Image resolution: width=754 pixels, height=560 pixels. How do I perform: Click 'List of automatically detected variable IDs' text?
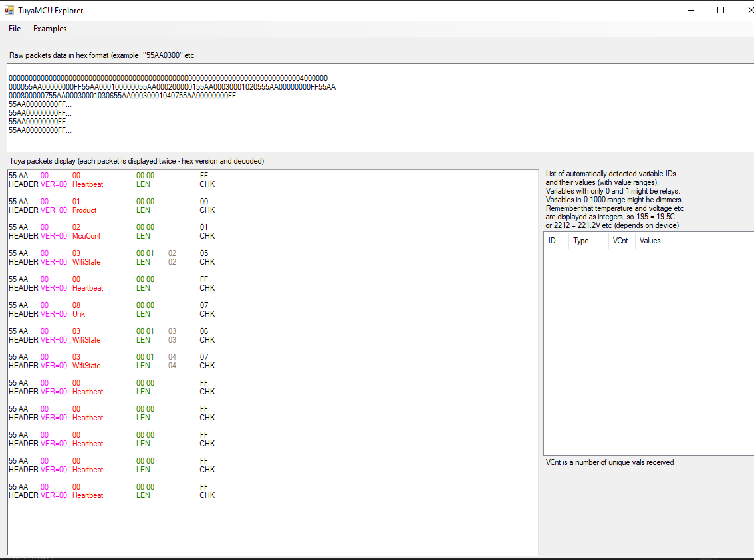(x=610, y=174)
